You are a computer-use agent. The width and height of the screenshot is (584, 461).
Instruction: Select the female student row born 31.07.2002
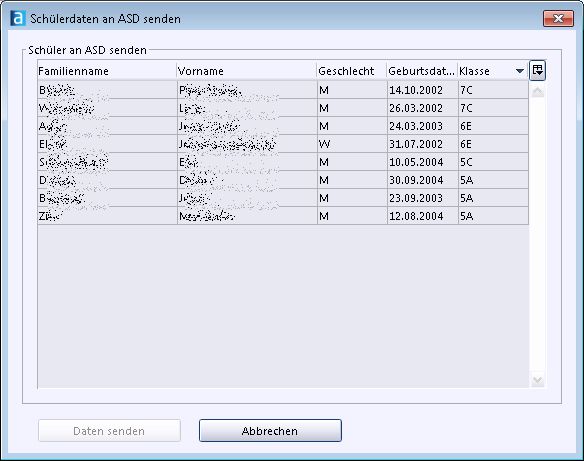pos(283,144)
